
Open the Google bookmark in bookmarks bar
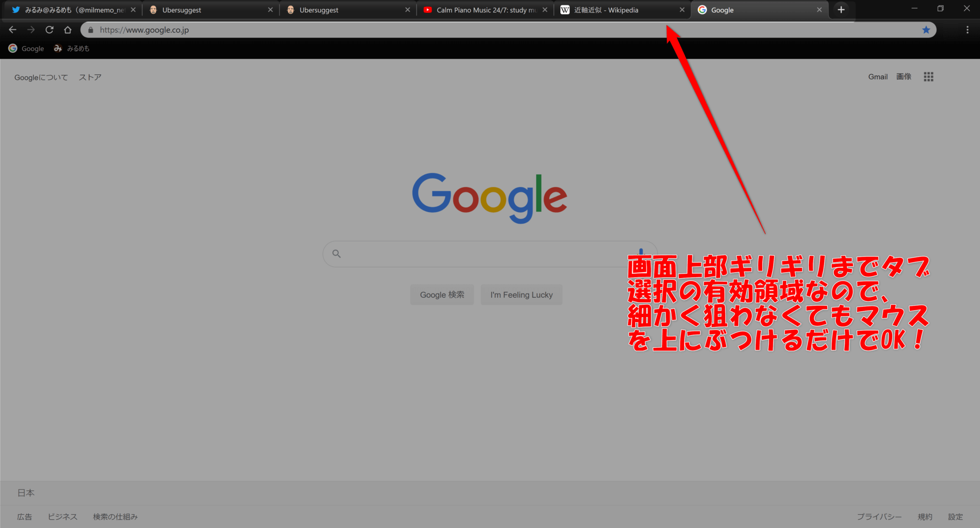26,48
